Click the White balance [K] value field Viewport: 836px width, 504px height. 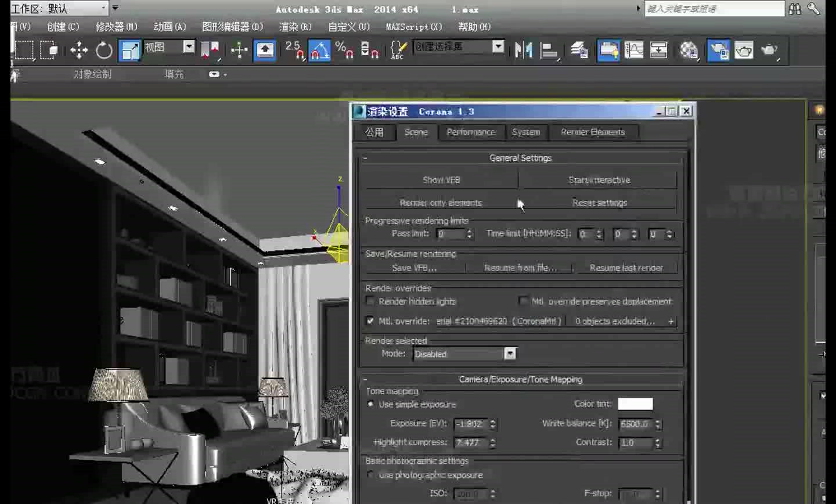click(x=636, y=424)
